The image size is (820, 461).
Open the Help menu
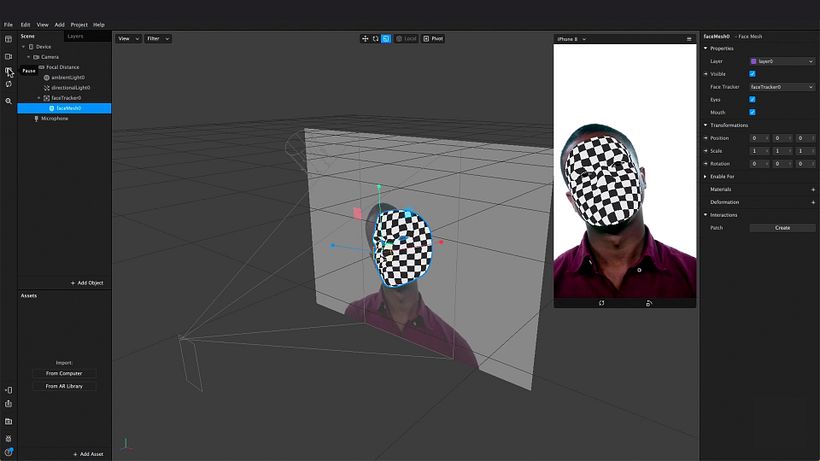point(99,25)
